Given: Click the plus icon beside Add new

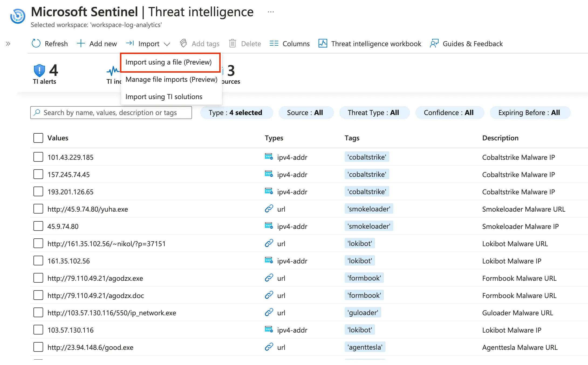Looking at the screenshot, I should (x=81, y=43).
